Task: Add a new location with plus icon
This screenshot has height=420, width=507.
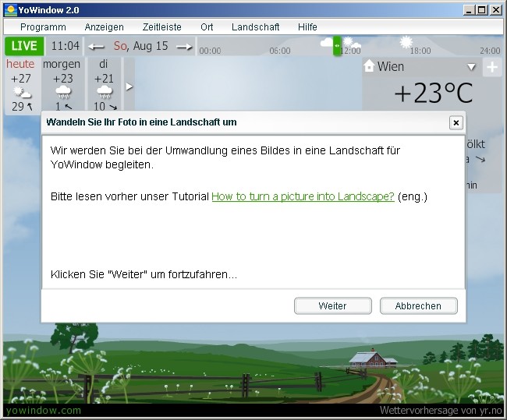Action: pos(491,67)
